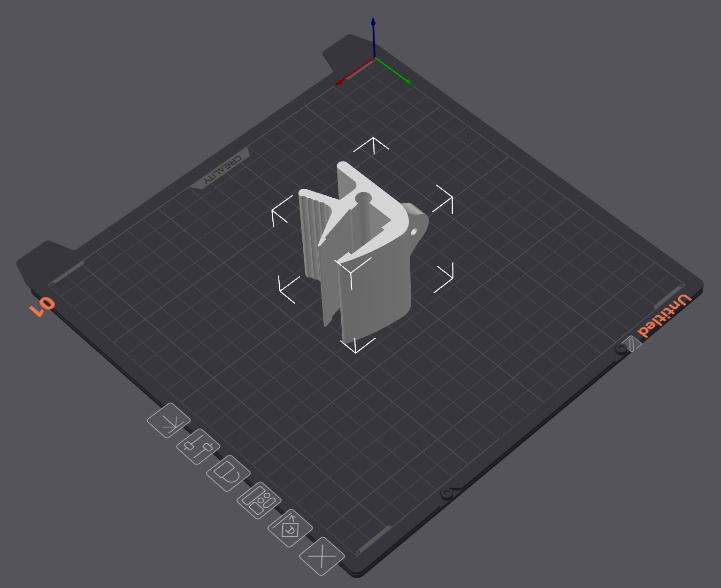
Task: Toggle the plate lock icon
Action: (x=228, y=473)
